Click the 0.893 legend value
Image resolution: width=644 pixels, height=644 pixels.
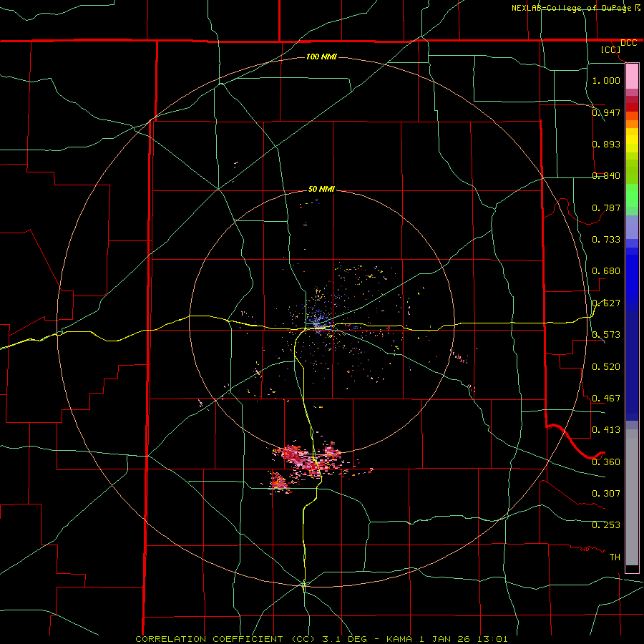(606, 144)
